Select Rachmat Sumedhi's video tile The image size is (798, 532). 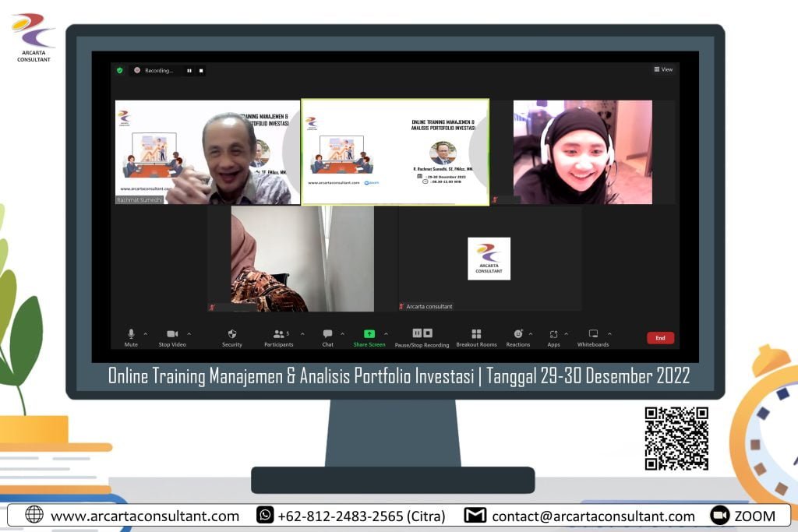tap(207, 152)
